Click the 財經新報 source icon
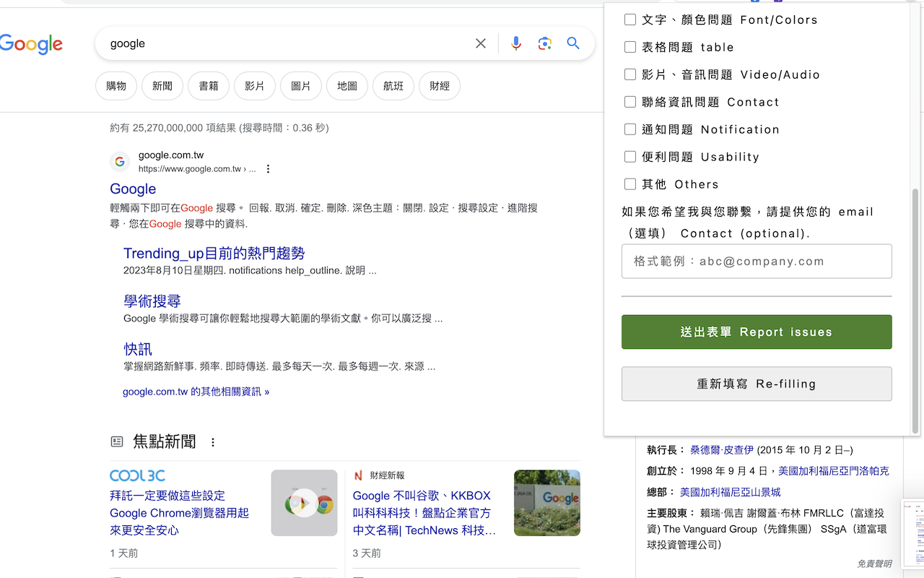This screenshot has height=578, width=924. [358, 475]
